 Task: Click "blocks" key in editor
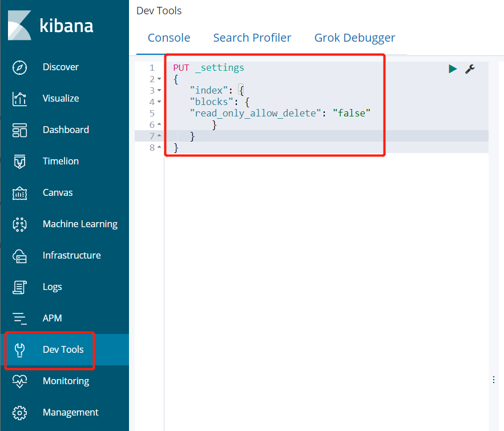click(212, 102)
